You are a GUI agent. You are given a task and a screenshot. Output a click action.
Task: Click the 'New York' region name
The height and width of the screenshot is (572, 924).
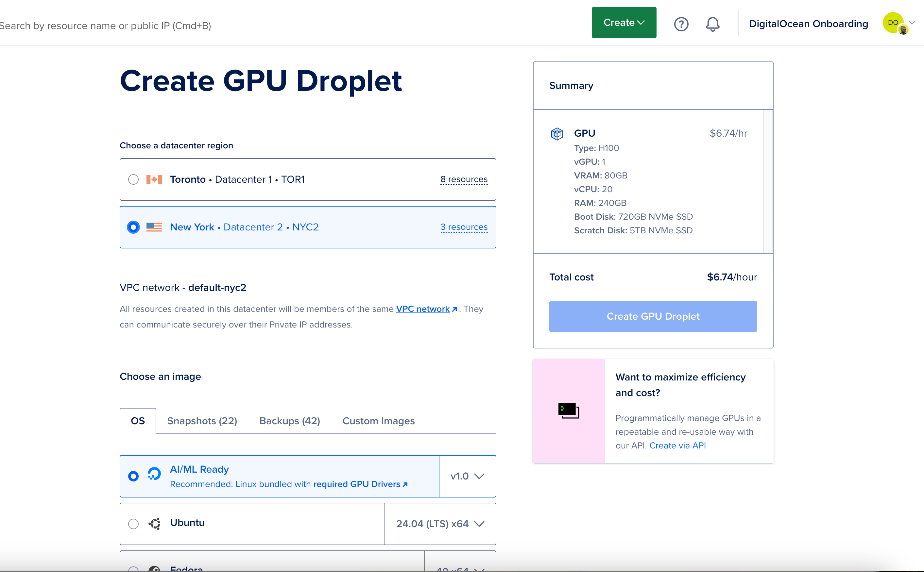pyautogui.click(x=192, y=227)
